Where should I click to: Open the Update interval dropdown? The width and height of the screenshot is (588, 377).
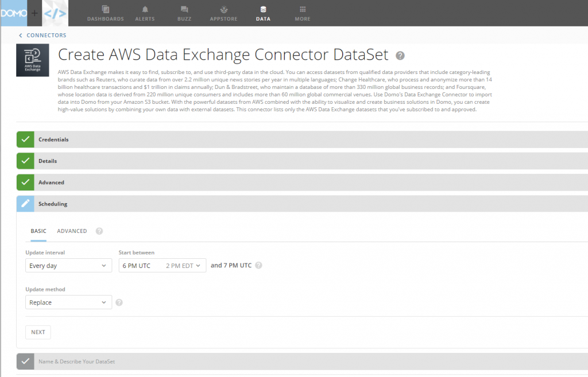68,265
